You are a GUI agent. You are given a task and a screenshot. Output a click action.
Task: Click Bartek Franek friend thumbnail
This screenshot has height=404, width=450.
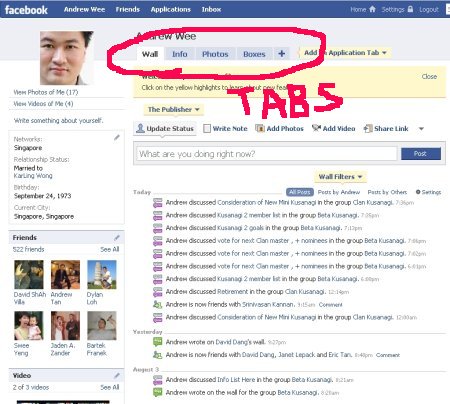102,325
